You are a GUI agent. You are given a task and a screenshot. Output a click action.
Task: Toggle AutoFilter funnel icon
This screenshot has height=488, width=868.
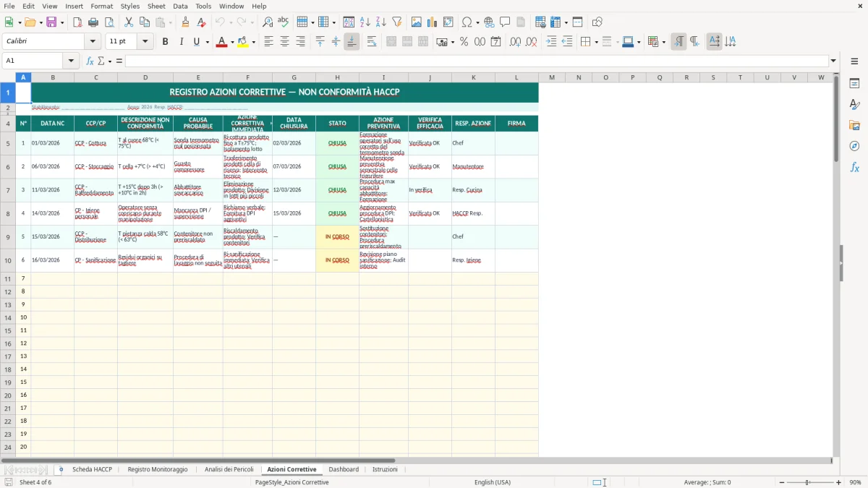[x=396, y=22]
